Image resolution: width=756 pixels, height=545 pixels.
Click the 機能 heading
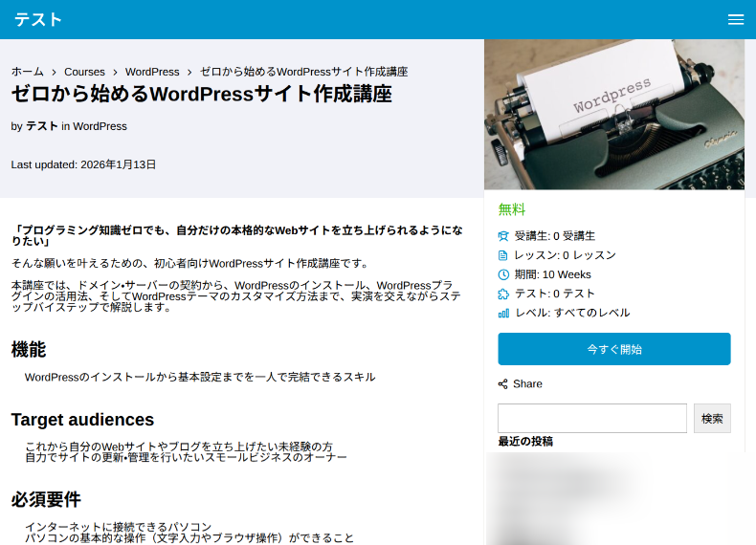(x=29, y=350)
